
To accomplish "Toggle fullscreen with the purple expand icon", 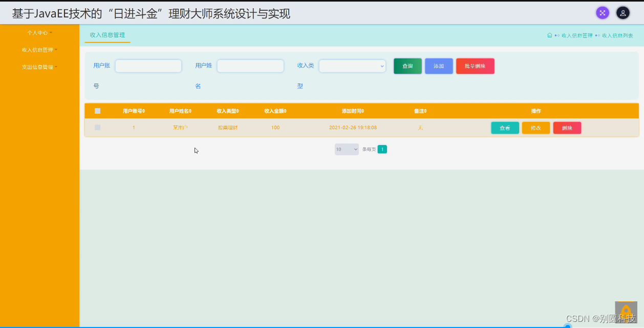I will click(603, 13).
